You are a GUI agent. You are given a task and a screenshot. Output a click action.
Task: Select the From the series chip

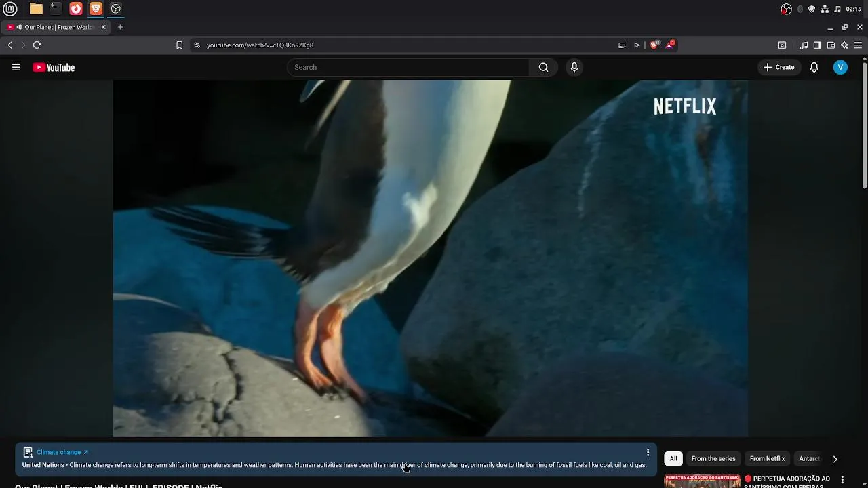(x=713, y=459)
